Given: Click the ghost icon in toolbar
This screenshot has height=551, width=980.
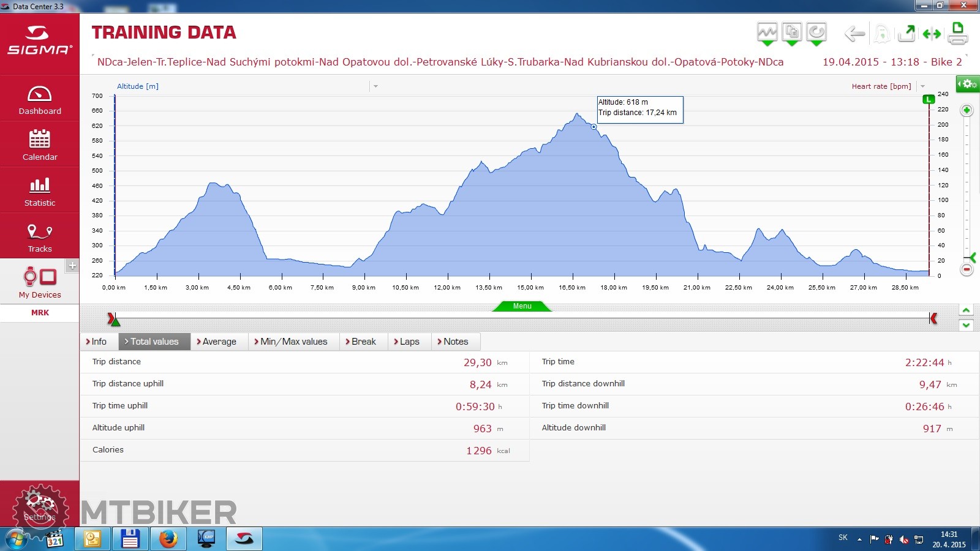Looking at the screenshot, I should point(881,34).
